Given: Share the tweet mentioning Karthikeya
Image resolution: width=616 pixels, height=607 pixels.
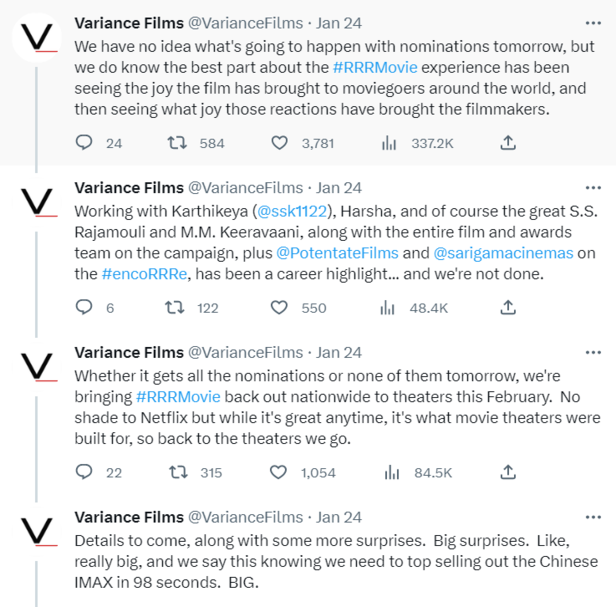Looking at the screenshot, I should point(507,308).
